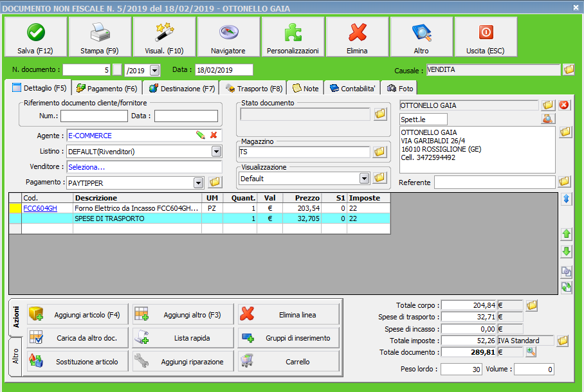Open the folder icon next to Causale
The image size is (584, 392).
pos(569,69)
